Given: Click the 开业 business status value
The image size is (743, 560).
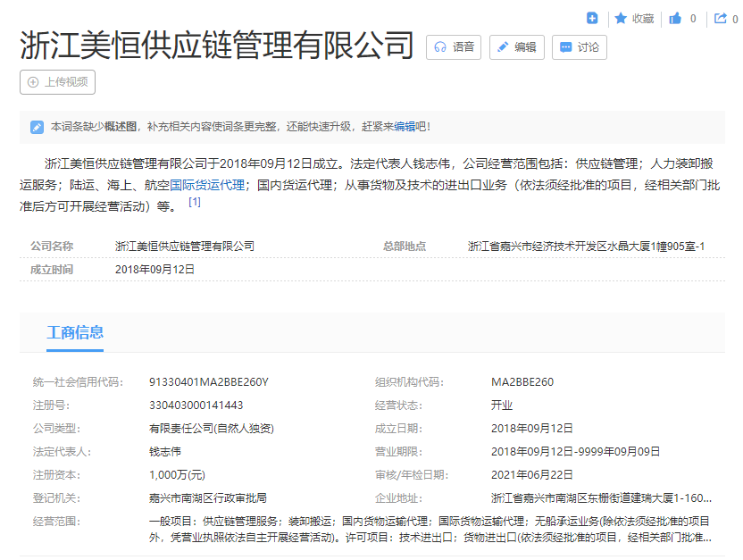Looking at the screenshot, I should pyautogui.click(x=502, y=405).
